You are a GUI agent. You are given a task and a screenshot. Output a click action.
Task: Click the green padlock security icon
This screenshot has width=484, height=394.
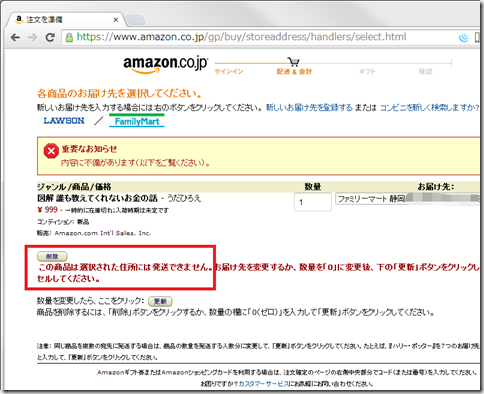coord(69,37)
